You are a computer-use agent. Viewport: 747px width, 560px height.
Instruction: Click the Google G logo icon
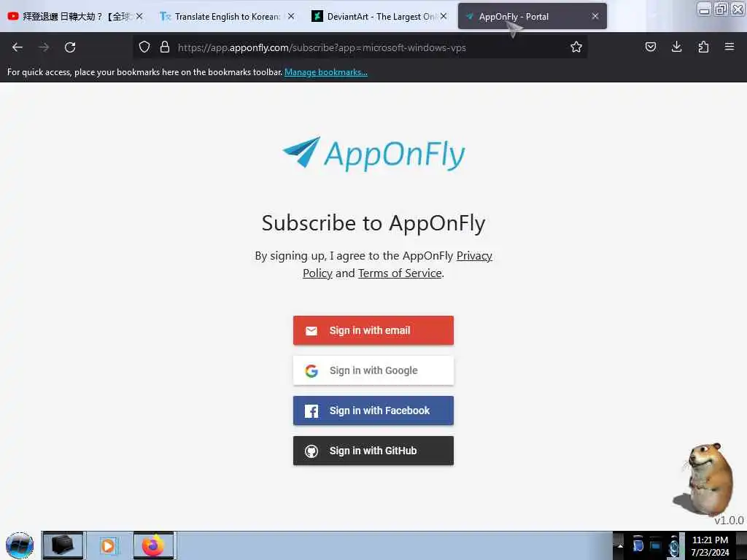(x=311, y=371)
